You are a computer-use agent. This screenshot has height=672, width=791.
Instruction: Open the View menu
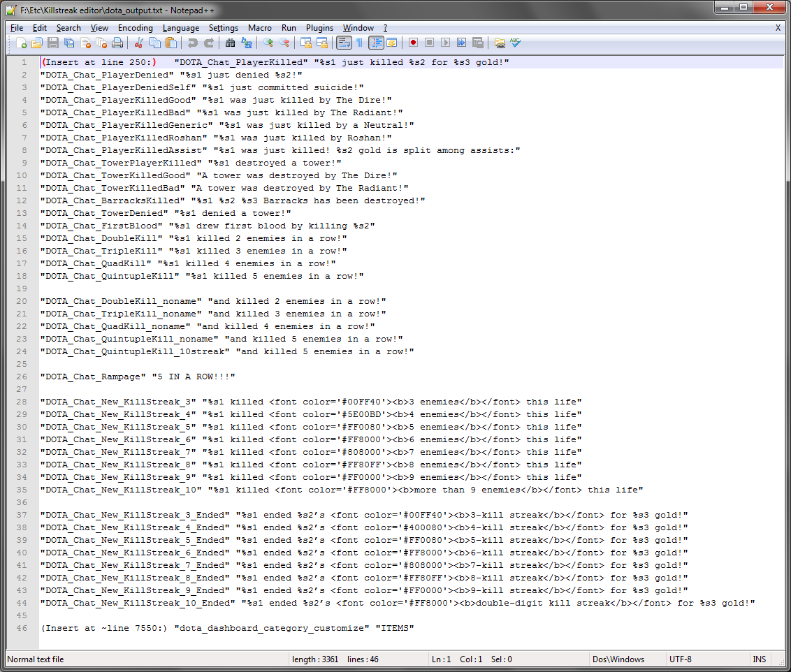[99, 28]
